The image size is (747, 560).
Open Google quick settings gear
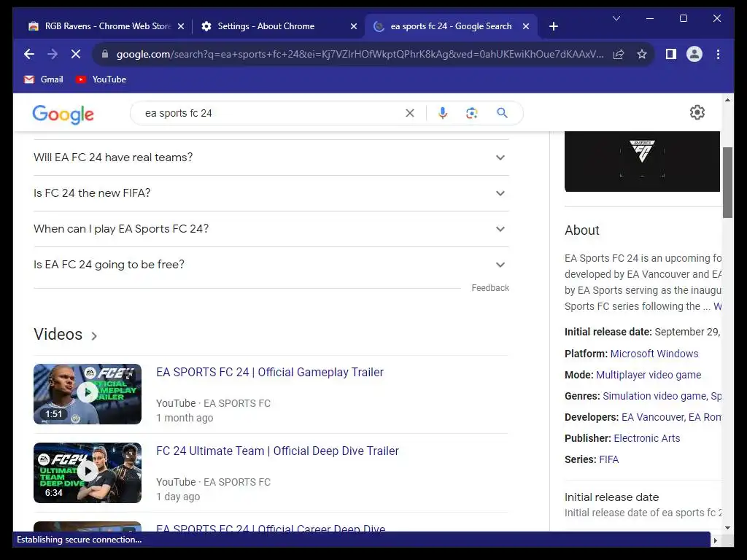(x=697, y=112)
